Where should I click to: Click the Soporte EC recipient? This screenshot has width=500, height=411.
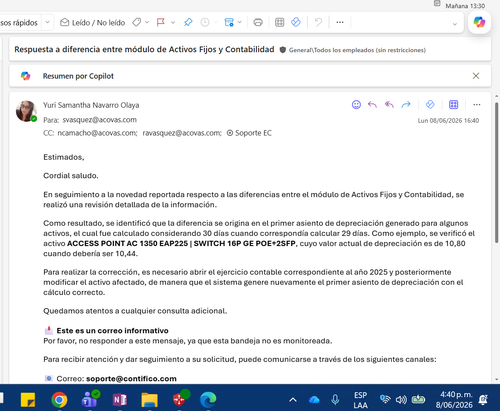(x=249, y=133)
